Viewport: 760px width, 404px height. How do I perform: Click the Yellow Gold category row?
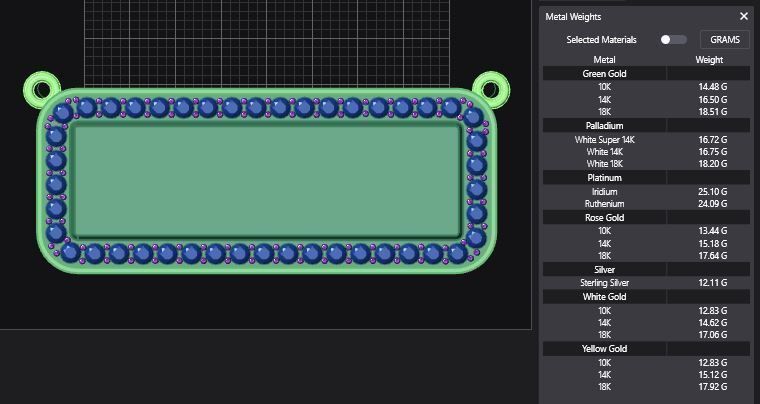(647, 349)
